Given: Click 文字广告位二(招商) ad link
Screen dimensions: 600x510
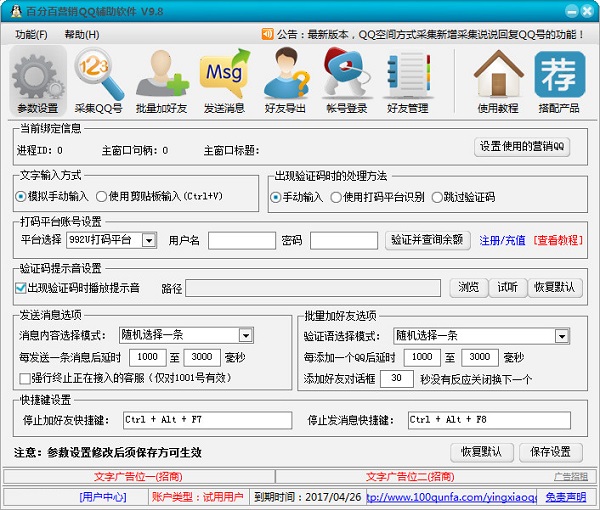Looking at the screenshot, I should (410, 477).
